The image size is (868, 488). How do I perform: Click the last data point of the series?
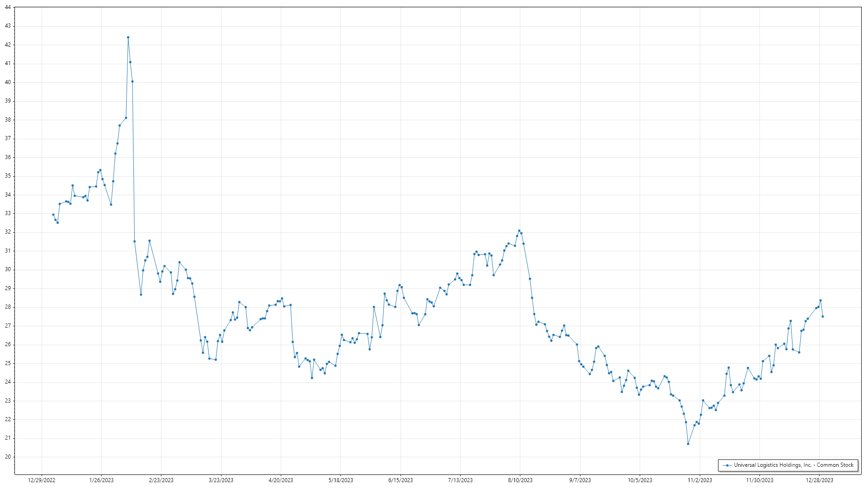click(x=822, y=317)
